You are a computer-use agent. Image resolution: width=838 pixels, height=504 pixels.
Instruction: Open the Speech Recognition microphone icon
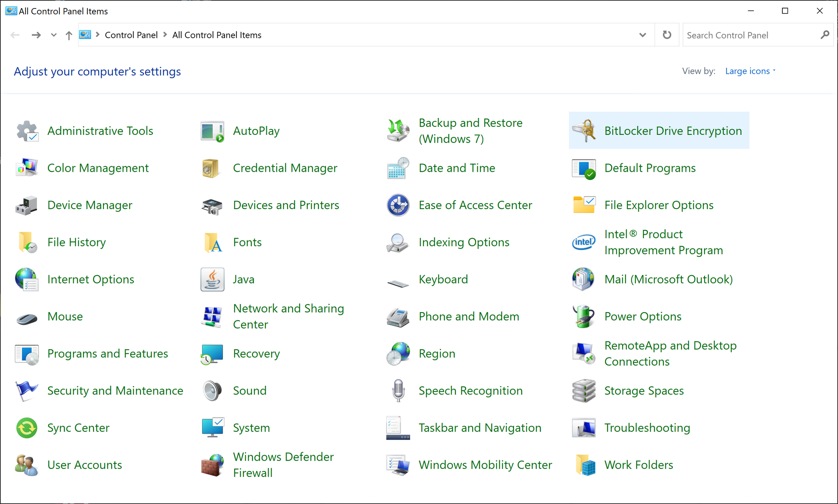[x=398, y=391]
